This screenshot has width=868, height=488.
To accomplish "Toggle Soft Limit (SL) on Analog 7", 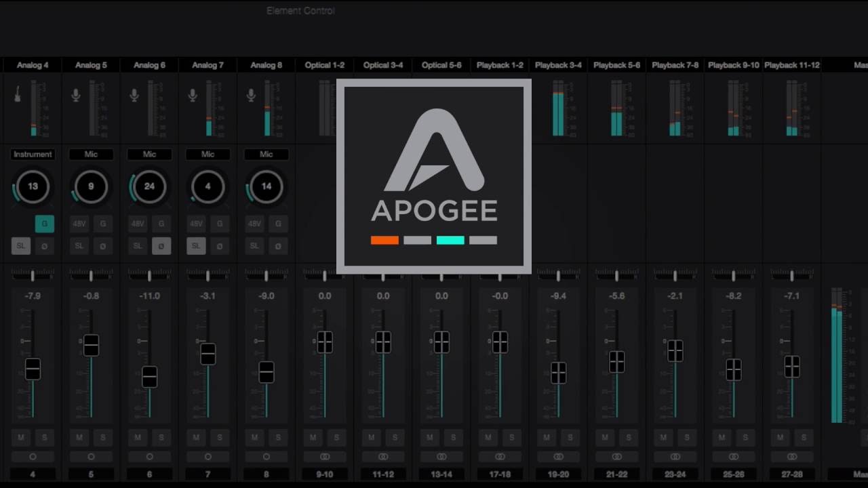I will pos(195,246).
